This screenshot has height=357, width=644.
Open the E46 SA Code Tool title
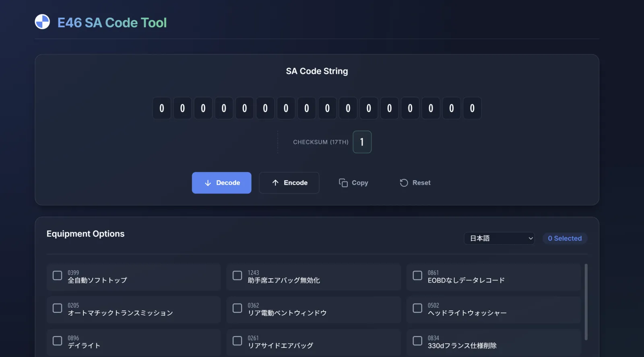[112, 23]
